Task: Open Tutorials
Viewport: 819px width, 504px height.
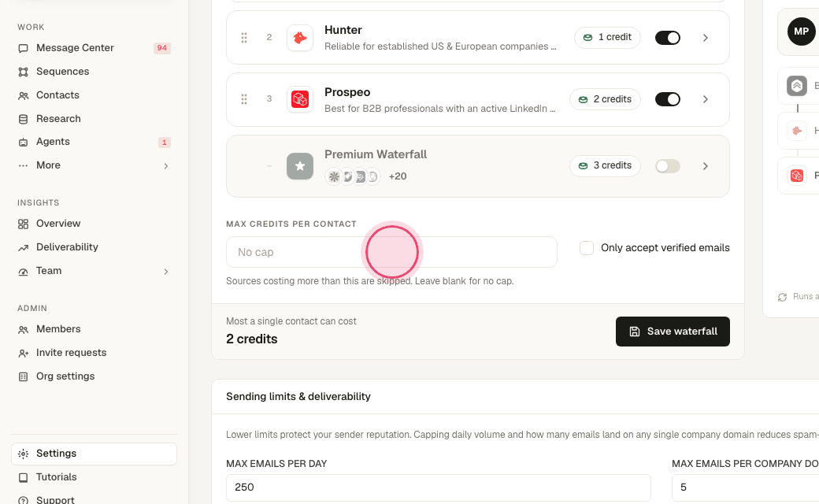Action: click(x=94, y=477)
